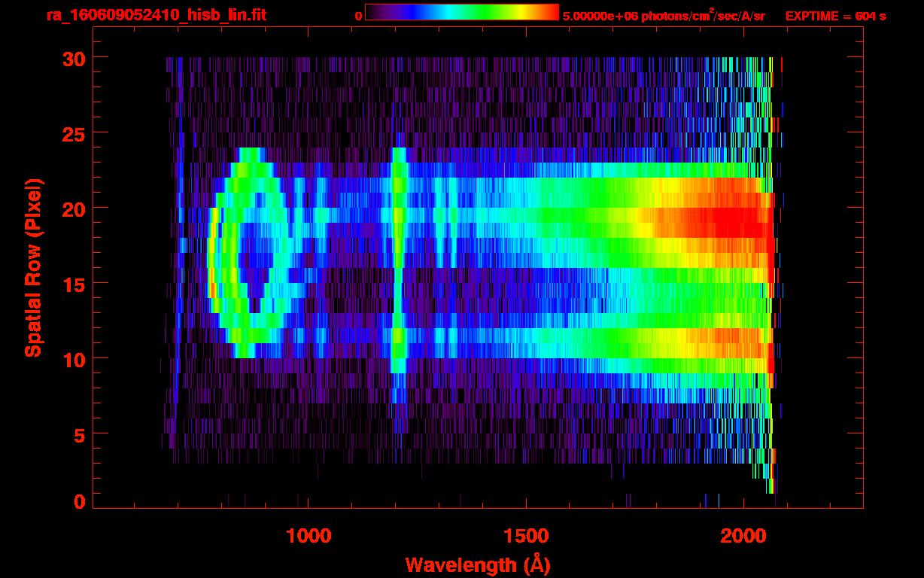Click the 2000 wavelength tick label

coord(743,536)
